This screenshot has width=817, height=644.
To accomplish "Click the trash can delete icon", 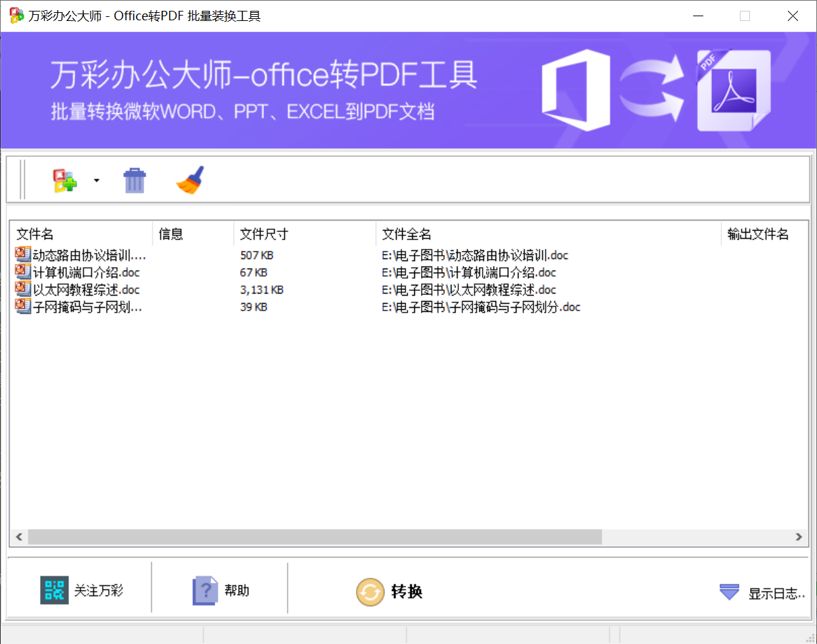I will (135, 181).
